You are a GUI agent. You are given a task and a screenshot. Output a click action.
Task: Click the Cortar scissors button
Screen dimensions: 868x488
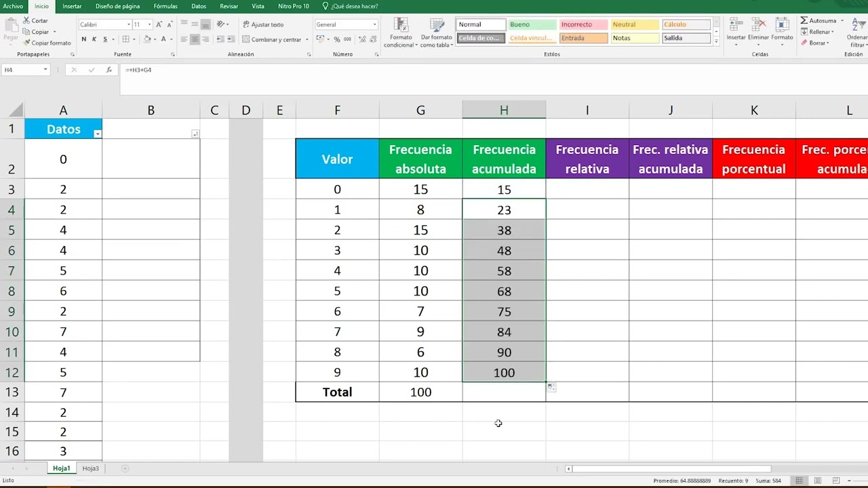[x=35, y=21]
